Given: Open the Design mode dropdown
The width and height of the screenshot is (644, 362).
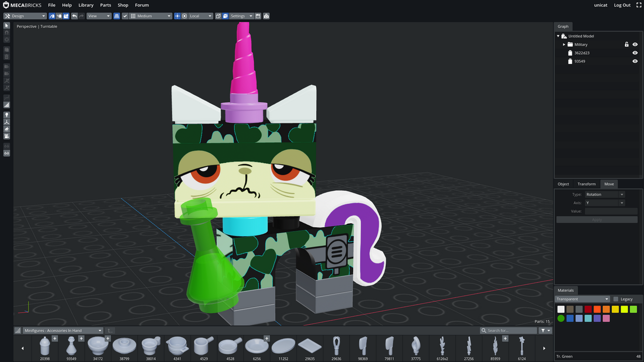Looking at the screenshot, I should (25, 16).
